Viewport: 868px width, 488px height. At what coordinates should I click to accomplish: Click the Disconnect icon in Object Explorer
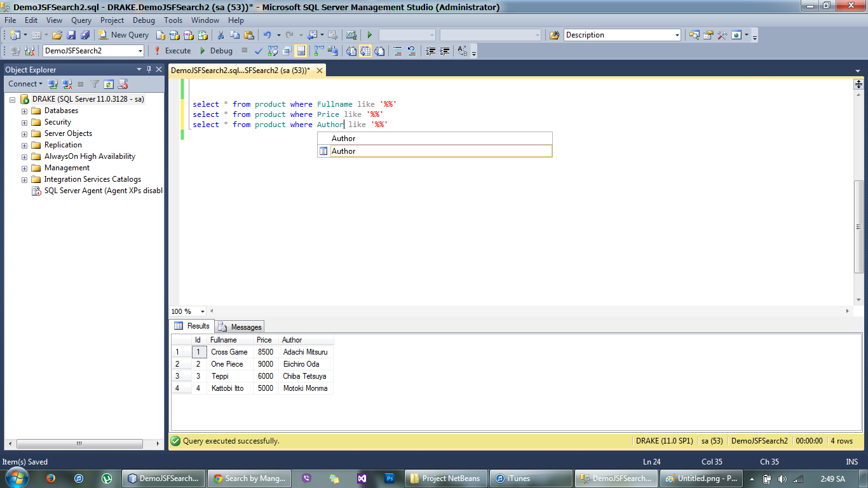[x=67, y=84]
